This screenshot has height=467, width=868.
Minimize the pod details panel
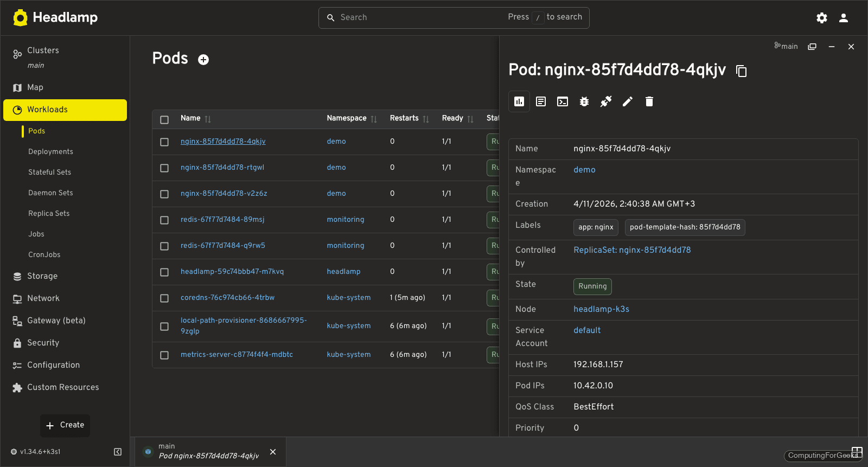(x=832, y=47)
